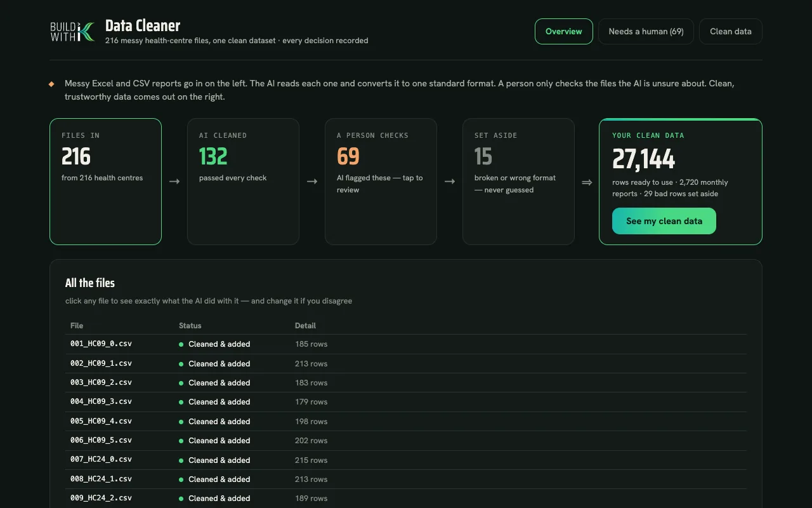Click the 183 rows detail cell
Screen dimensions: 812x508
coord(311,383)
